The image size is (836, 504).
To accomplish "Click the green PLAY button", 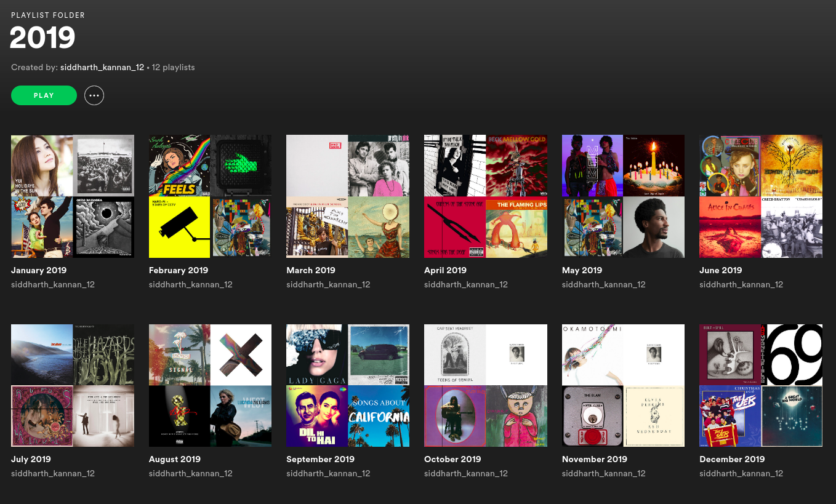I will (x=44, y=95).
